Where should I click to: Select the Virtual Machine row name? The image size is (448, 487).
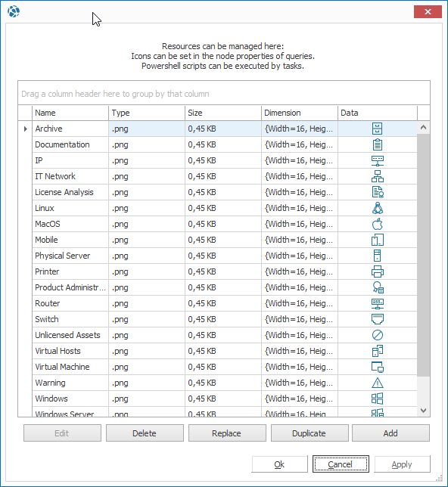(x=62, y=367)
